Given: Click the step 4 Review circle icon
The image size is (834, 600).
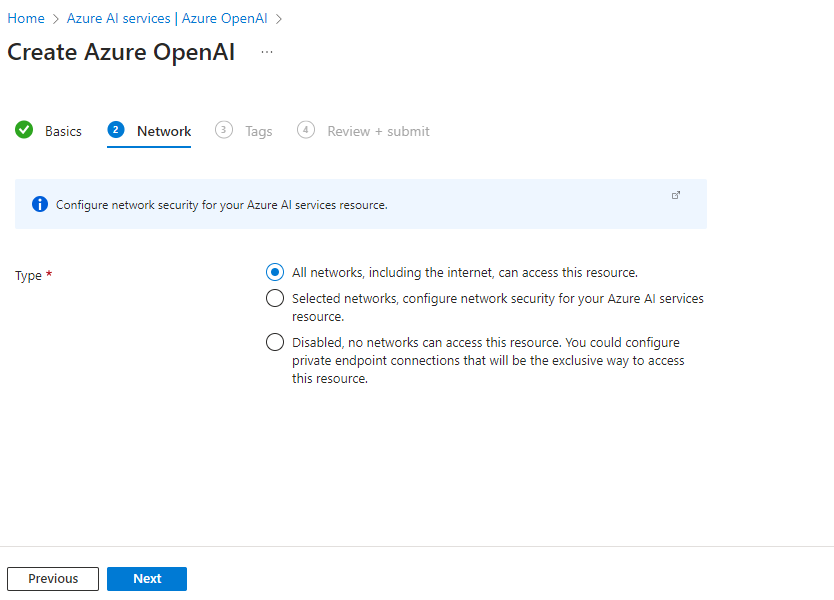Looking at the screenshot, I should 306,130.
